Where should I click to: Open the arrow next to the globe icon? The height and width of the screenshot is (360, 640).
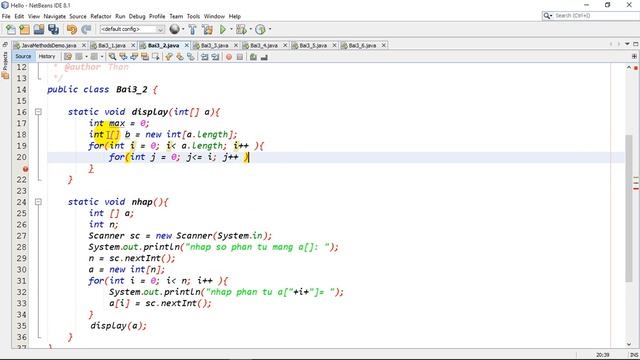click(182, 29)
